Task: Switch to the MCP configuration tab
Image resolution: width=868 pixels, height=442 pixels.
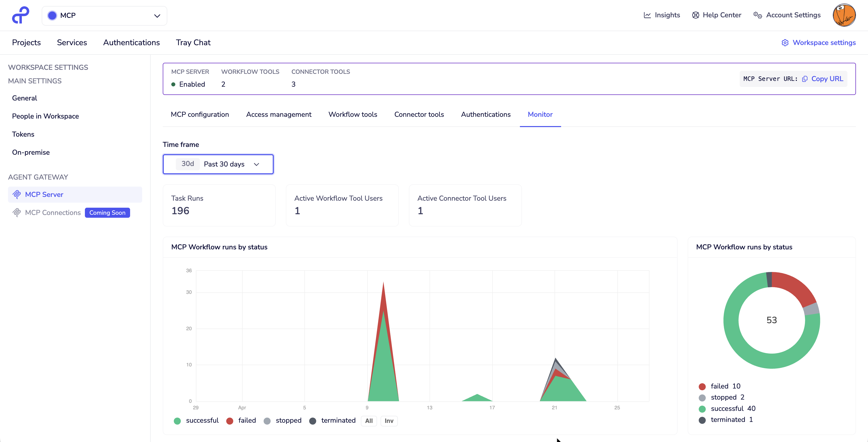Action: point(200,115)
